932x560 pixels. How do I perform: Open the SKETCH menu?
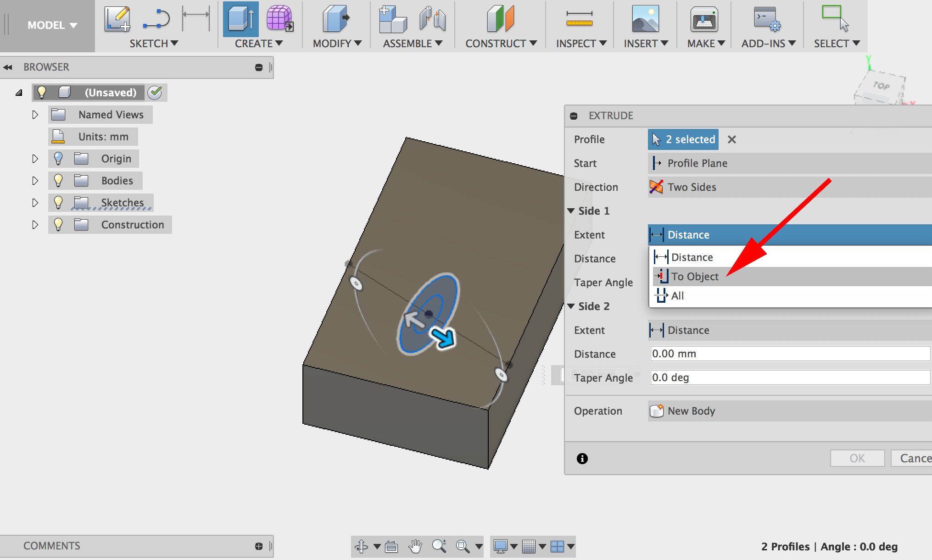point(154,44)
